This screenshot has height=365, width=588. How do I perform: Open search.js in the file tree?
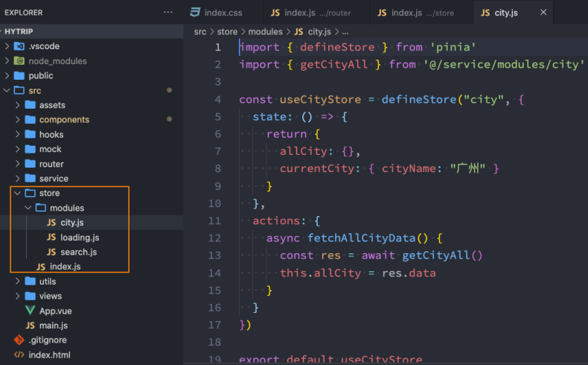[x=92, y=252]
